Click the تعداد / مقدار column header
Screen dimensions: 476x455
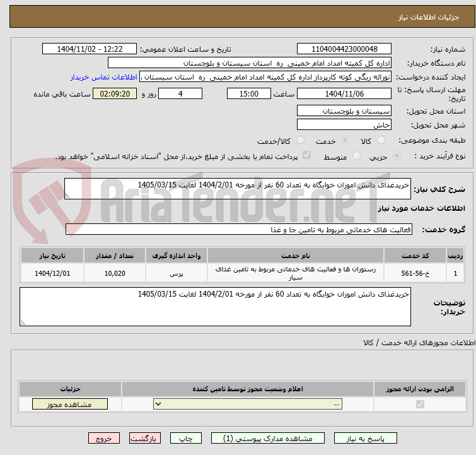(x=115, y=256)
